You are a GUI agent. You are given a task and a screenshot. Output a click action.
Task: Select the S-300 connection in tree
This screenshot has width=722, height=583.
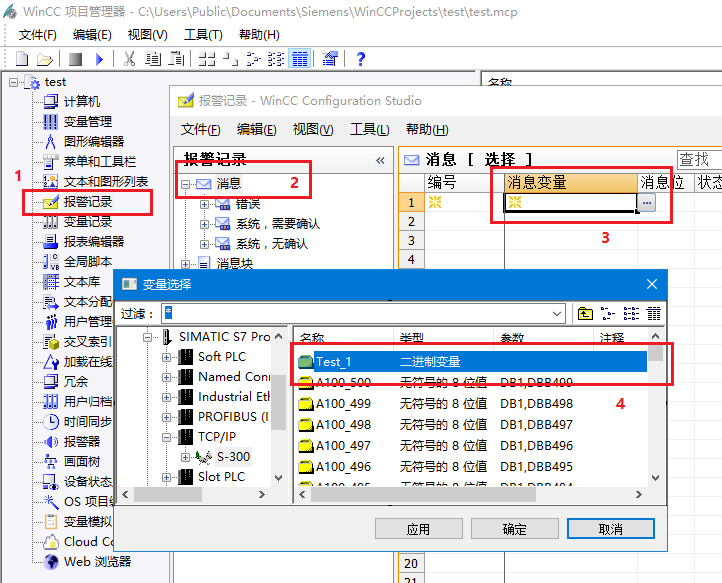[233, 457]
